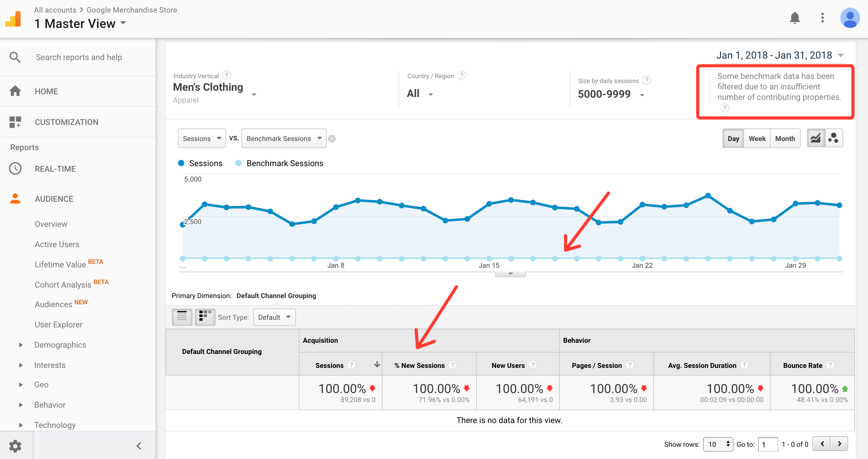Click the search magnifier icon

click(x=15, y=57)
